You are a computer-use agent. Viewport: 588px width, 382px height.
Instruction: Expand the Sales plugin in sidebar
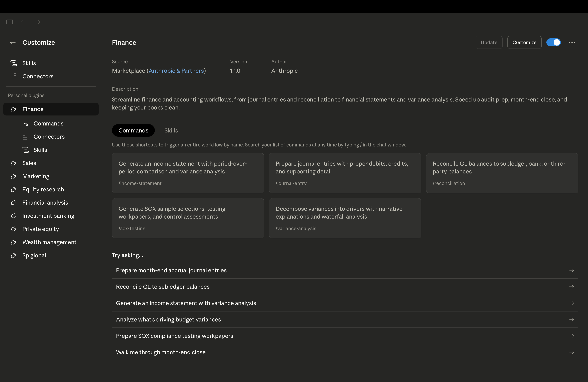pyautogui.click(x=29, y=163)
